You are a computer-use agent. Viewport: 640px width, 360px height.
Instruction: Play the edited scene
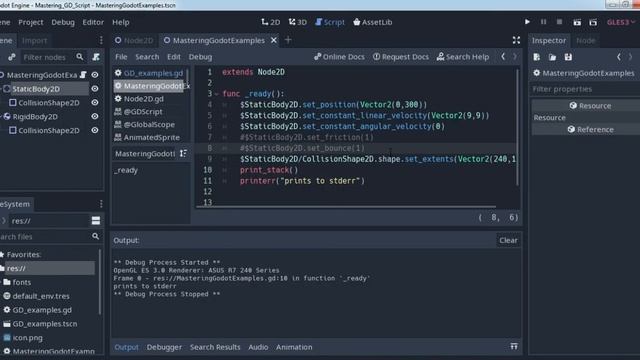coord(577,22)
